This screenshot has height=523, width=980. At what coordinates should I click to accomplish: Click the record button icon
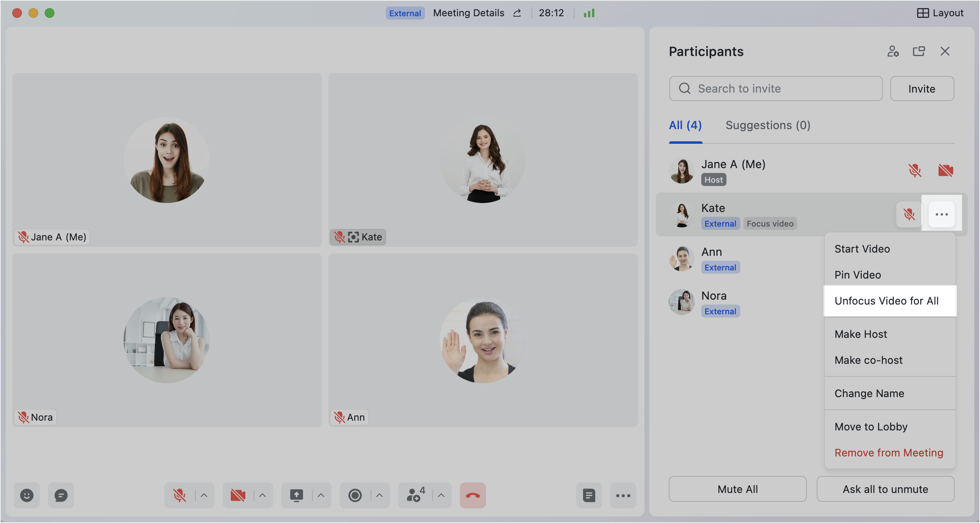tap(355, 495)
